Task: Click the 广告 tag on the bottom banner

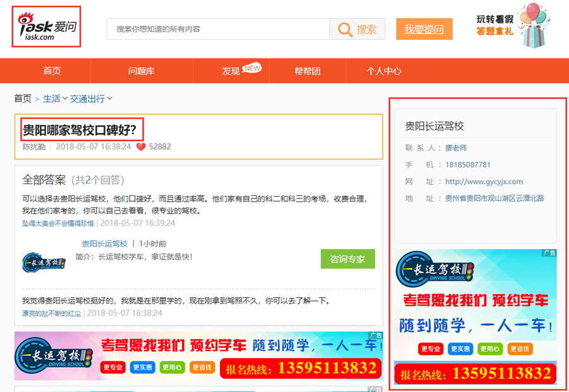Action: click(376, 335)
